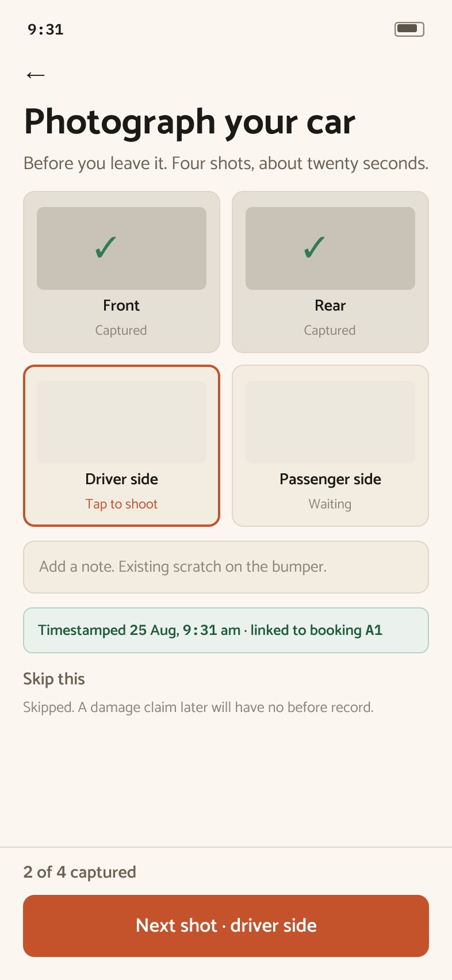Image resolution: width=452 pixels, height=980 pixels.
Task: Tap the Passenger side title text
Action: [330, 479]
